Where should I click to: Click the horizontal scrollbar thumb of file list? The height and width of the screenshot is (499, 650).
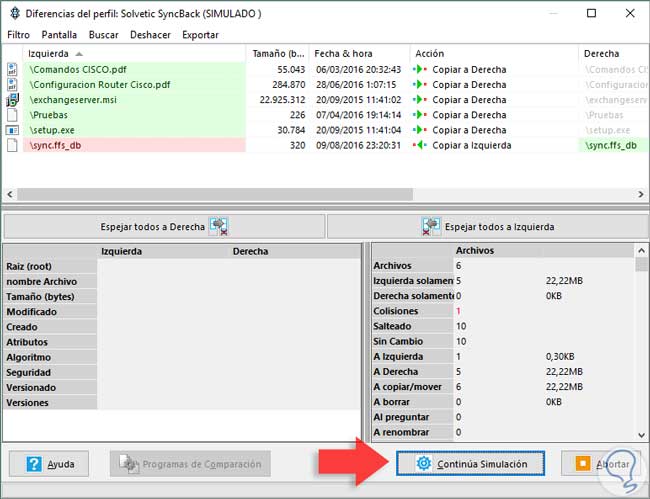point(215,194)
